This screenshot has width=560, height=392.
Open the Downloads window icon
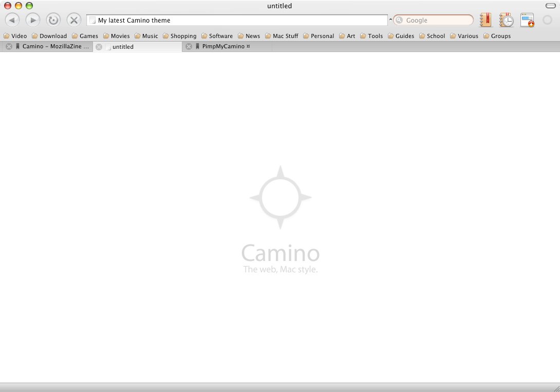(x=527, y=20)
